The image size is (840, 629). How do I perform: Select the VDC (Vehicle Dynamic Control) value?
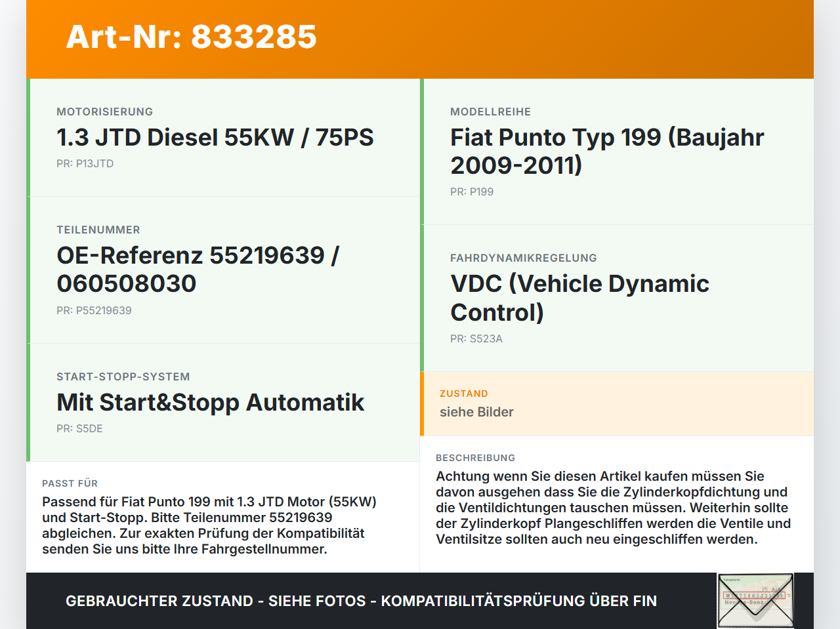tap(580, 298)
